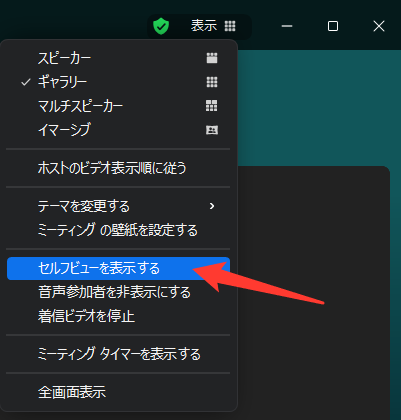Click the スピーカー layout icon
Viewport: 401px width, 420px height.
coord(212,58)
